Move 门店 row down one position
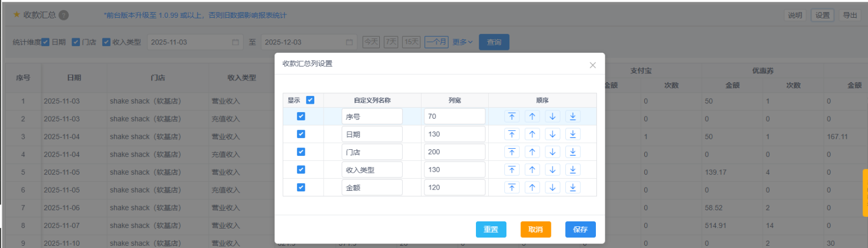 click(553, 151)
